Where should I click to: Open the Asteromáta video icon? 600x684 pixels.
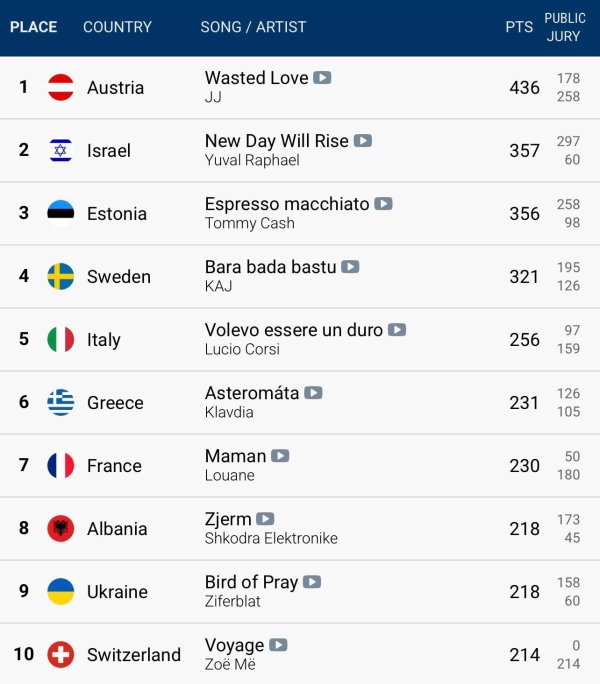click(313, 393)
